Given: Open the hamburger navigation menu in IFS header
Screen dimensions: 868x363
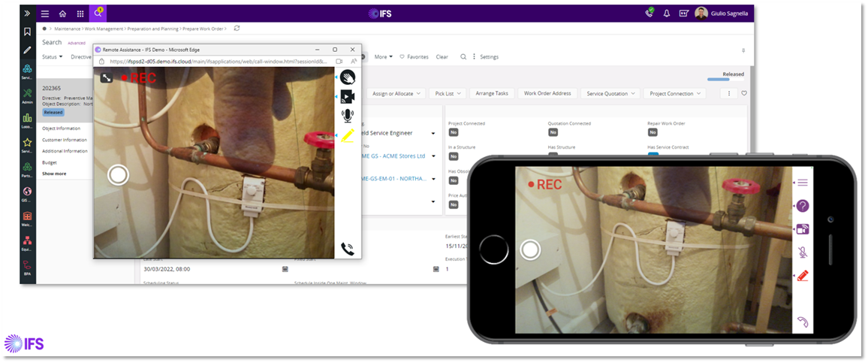Looking at the screenshot, I should 45,14.
